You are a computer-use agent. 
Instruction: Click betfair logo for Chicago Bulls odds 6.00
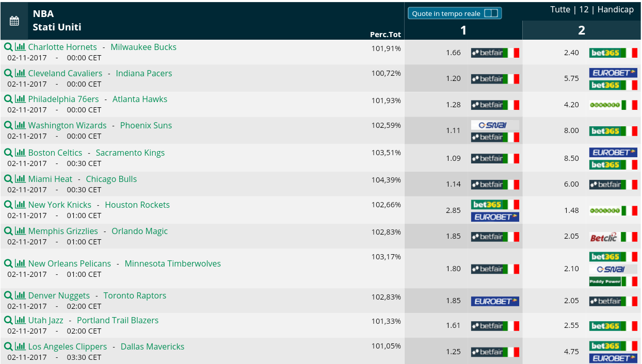(x=613, y=185)
